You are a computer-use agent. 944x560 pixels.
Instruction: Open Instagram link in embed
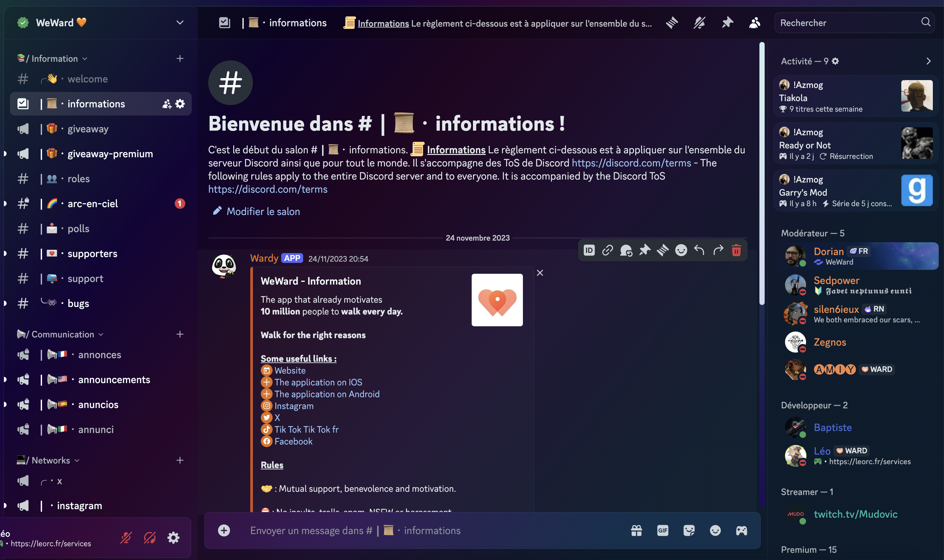point(294,406)
